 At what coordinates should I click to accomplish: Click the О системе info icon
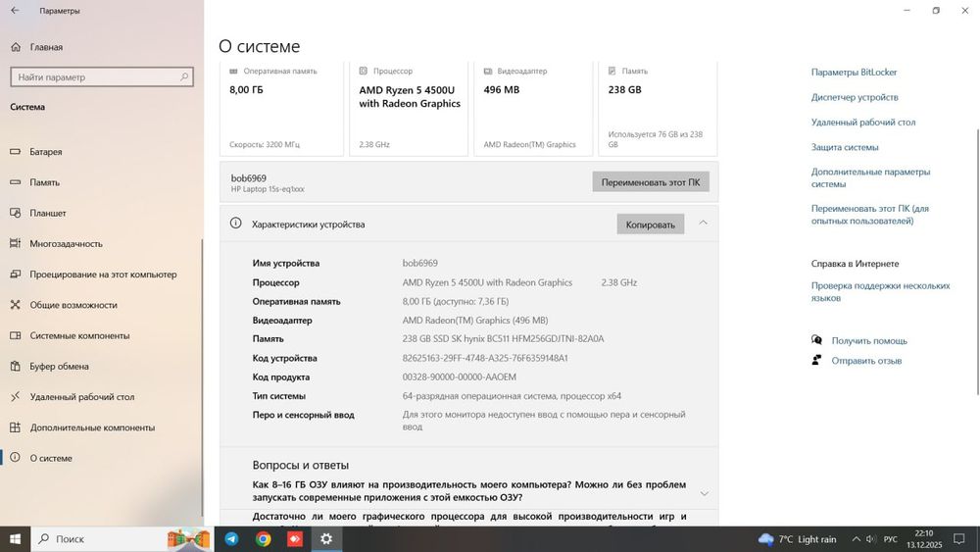[x=16, y=458]
